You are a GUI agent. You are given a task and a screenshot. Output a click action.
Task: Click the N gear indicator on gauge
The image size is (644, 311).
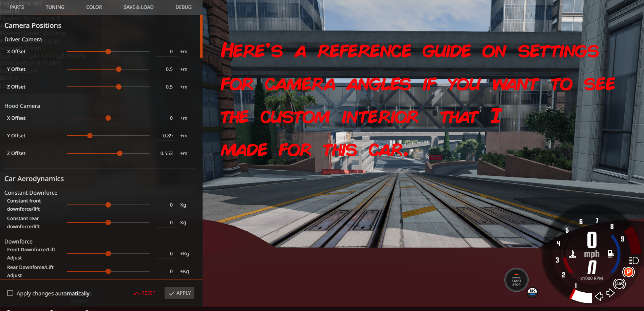(592, 267)
